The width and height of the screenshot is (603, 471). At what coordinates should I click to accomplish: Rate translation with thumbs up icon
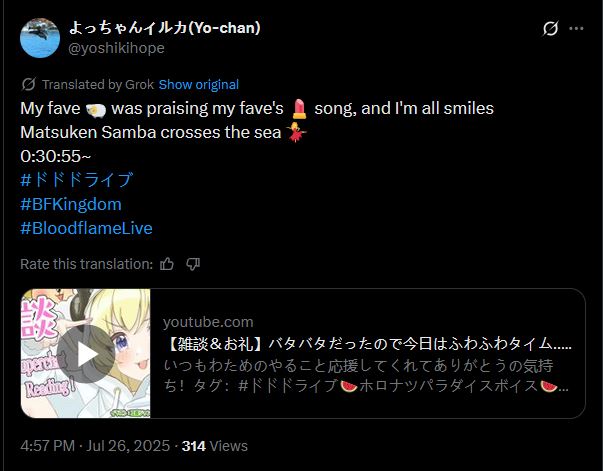point(167,264)
